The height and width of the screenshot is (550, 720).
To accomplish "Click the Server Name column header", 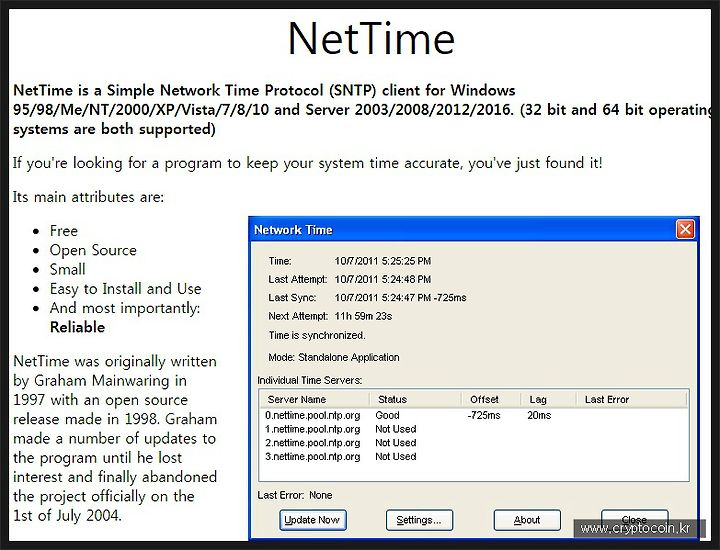I will click(x=315, y=399).
